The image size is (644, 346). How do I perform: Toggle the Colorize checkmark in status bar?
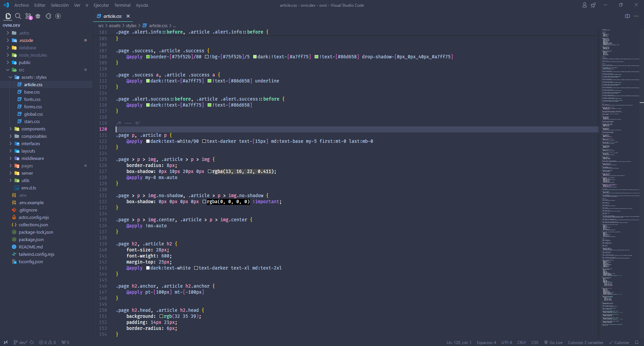pyautogui.click(x=619, y=342)
